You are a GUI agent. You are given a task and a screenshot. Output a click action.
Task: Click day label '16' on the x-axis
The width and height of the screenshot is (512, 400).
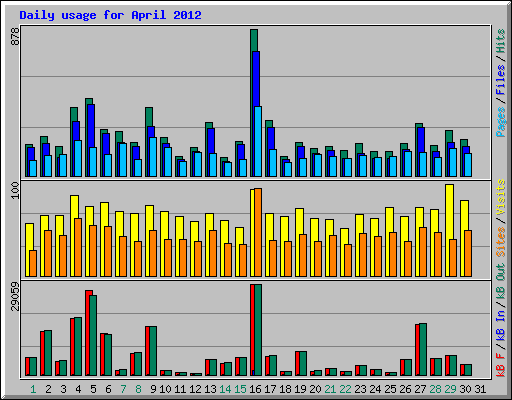pos(255,389)
